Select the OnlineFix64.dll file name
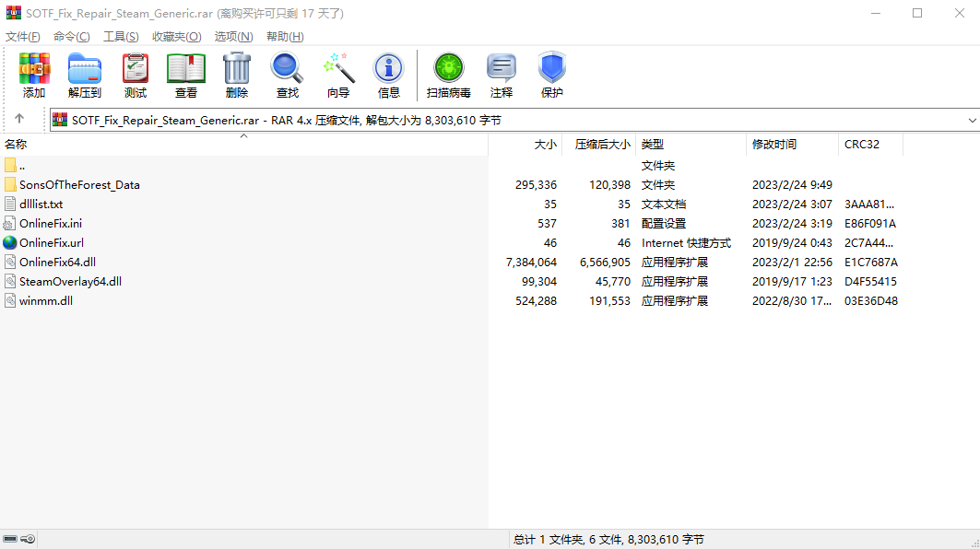The width and height of the screenshot is (980, 549). (57, 263)
